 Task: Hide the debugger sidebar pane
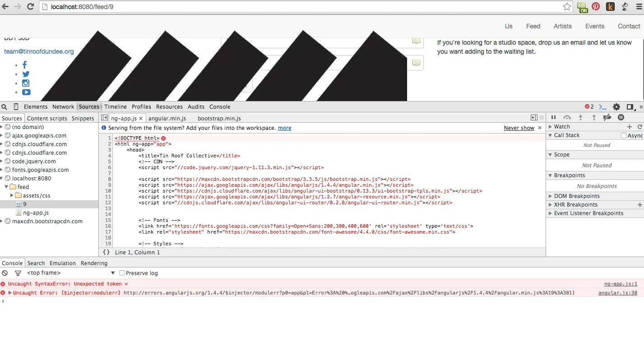coord(534,118)
